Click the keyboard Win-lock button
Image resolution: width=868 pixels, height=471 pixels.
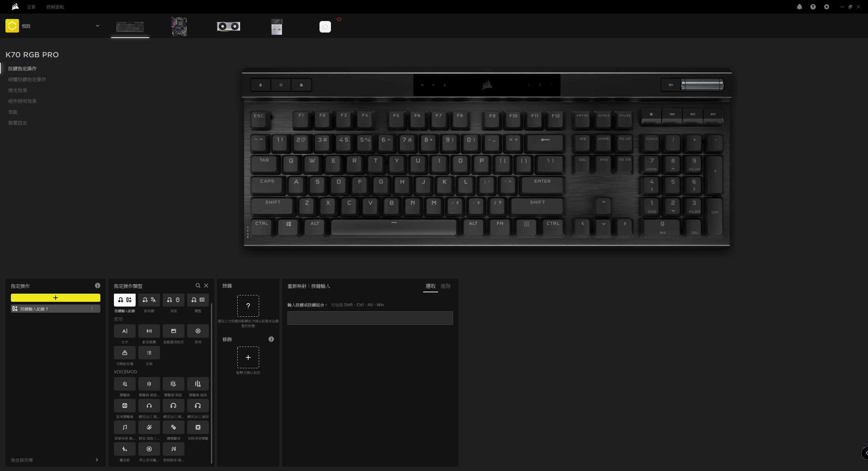coord(301,85)
